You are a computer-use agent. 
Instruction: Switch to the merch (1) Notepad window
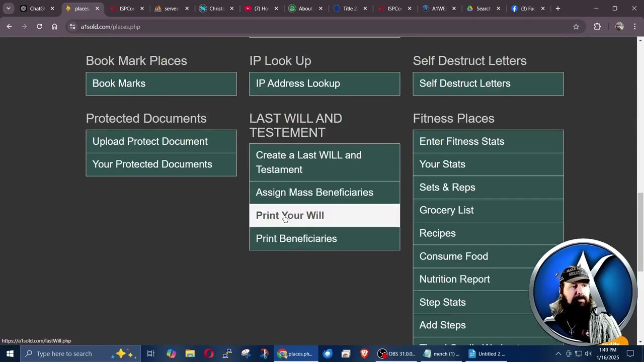[441, 353]
